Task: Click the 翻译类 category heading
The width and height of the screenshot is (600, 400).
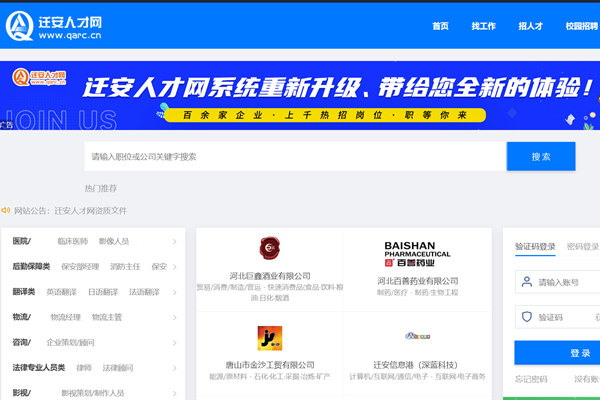Action: (23, 291)
